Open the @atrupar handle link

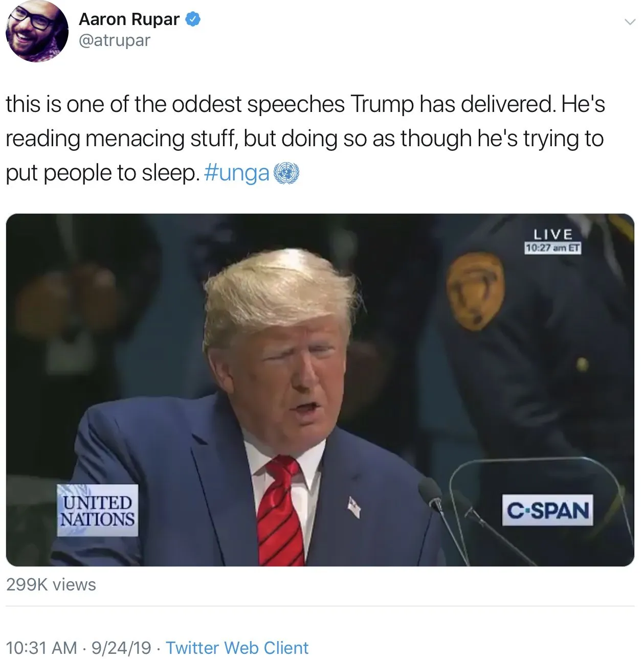pyautogui.click(x=115, y=40)
